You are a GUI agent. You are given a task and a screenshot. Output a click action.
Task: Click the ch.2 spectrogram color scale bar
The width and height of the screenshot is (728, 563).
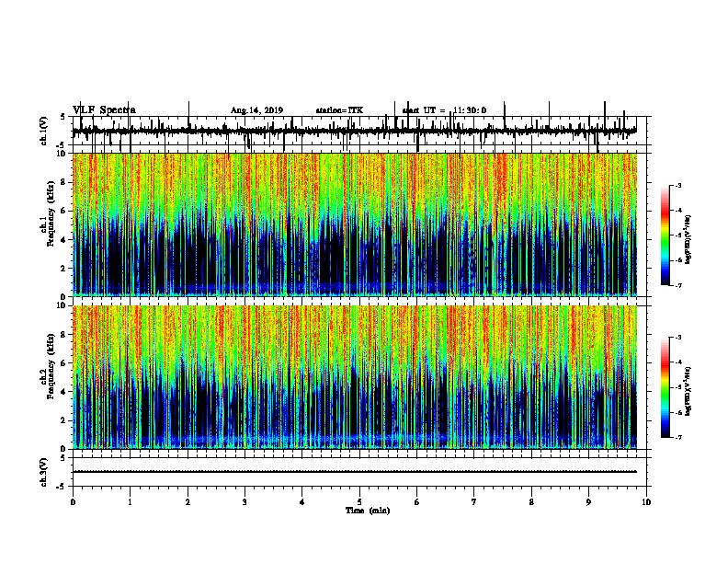[x=665, y=387]
